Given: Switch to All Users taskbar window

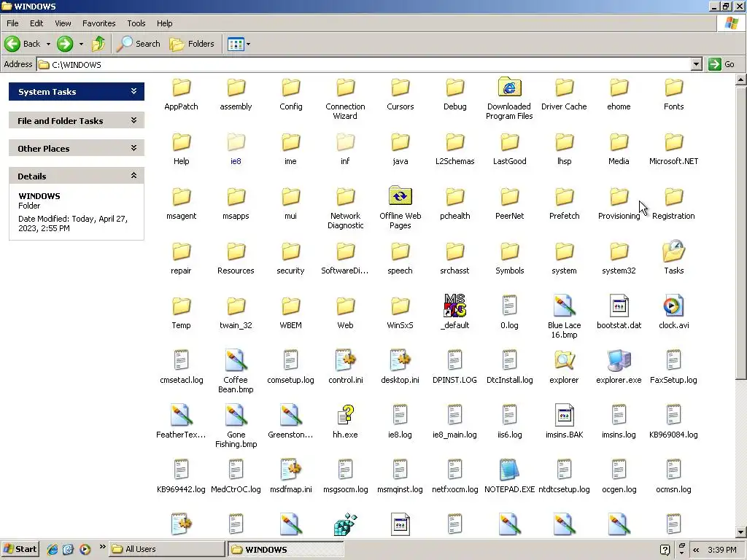Looking at the screenshot, I should click(167, 549).
